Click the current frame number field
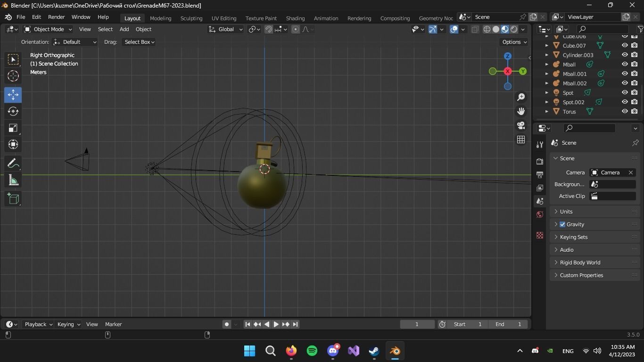This screenshot has width=644, height=362. point(417,324)
